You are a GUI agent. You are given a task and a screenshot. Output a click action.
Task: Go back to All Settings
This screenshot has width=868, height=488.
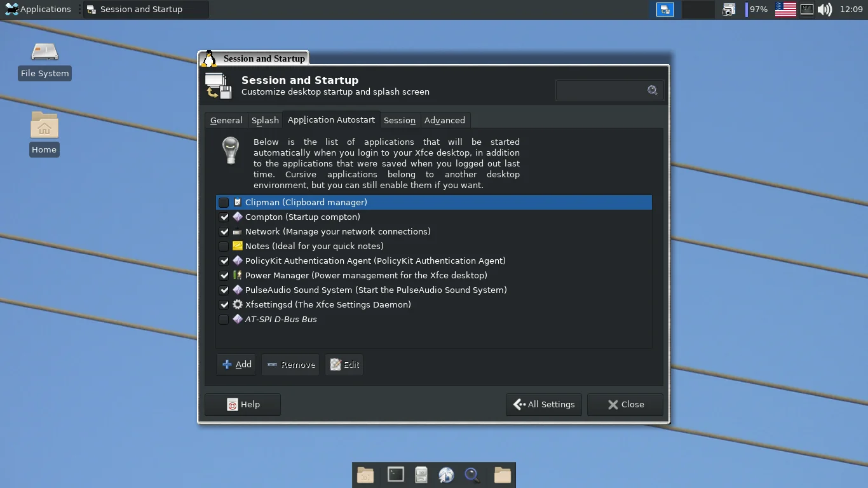point(544,404)
